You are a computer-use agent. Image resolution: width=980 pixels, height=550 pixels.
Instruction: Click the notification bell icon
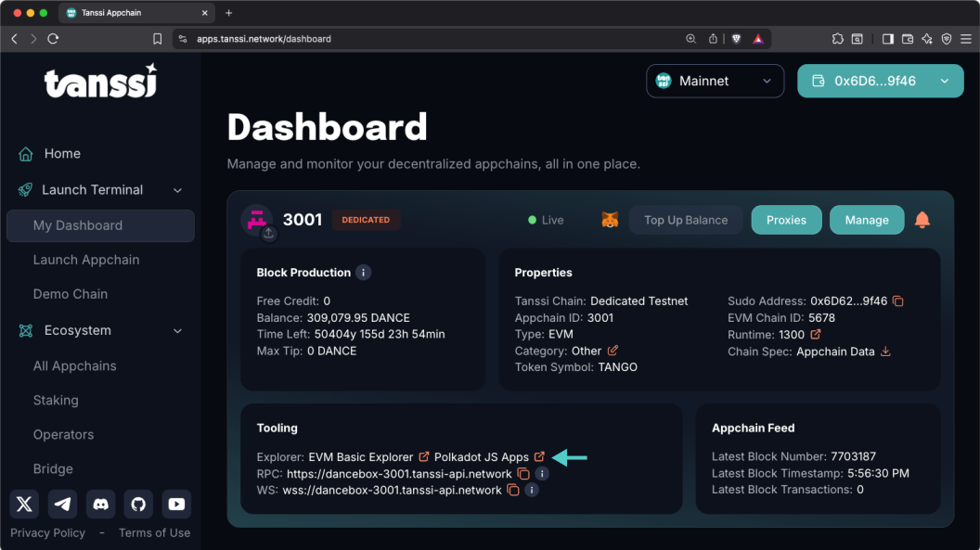pyautogui.click(x=922, y=220)
